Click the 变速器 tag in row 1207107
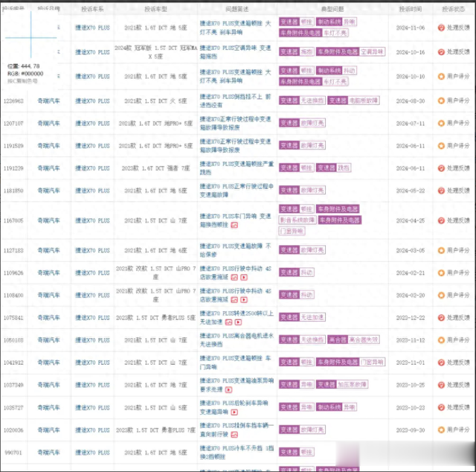Image resolution: width=476 pixels, height=472 pixels. pos(289,123)
